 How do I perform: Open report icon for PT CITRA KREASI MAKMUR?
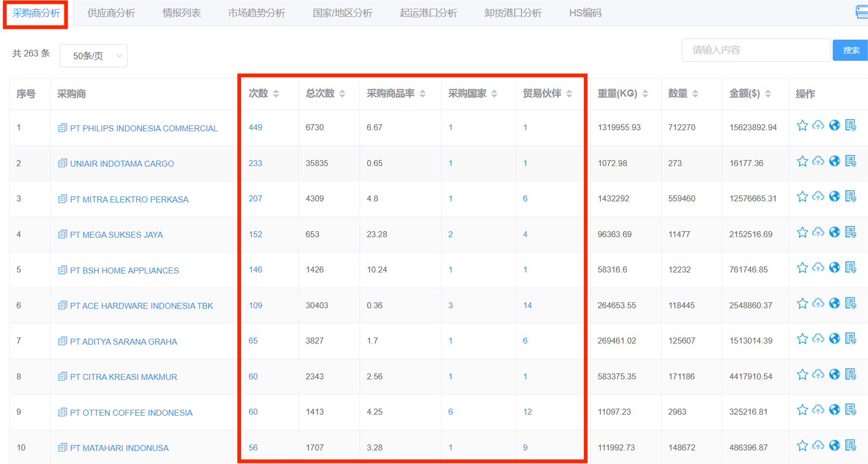[x=851, y=374]
